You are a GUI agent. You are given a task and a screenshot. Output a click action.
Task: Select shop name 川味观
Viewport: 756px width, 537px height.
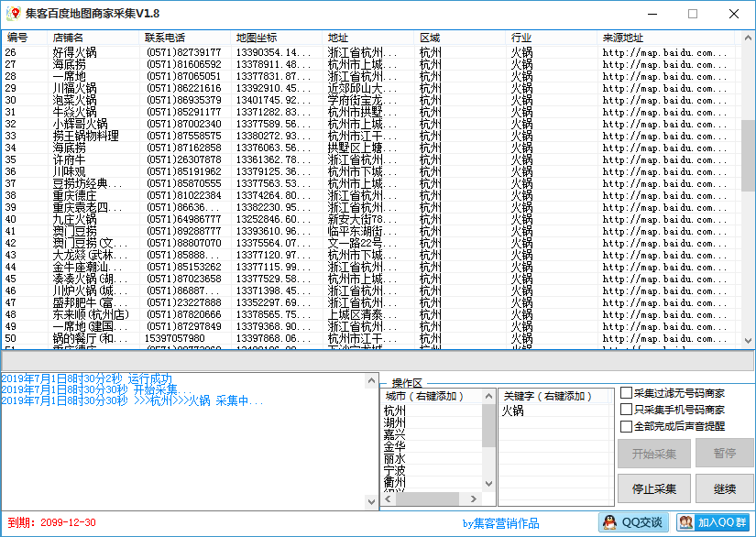(x=69, y=171)
